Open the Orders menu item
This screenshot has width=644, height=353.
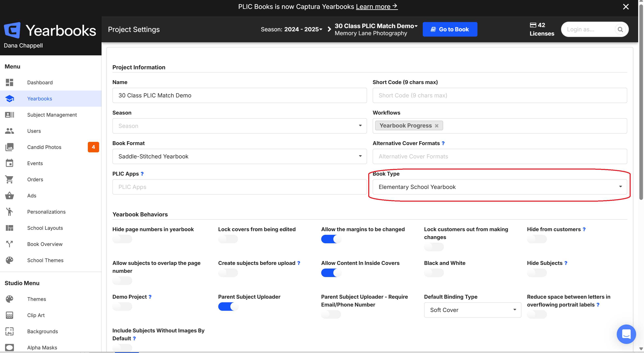pos(51,179)
